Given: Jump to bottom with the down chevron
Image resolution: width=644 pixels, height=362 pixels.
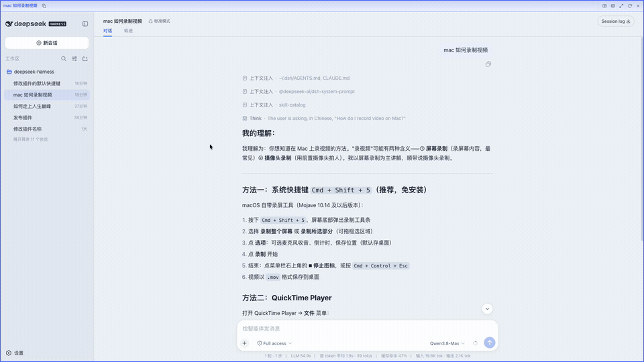Looking at the screenshot, I should click(487, 308).
